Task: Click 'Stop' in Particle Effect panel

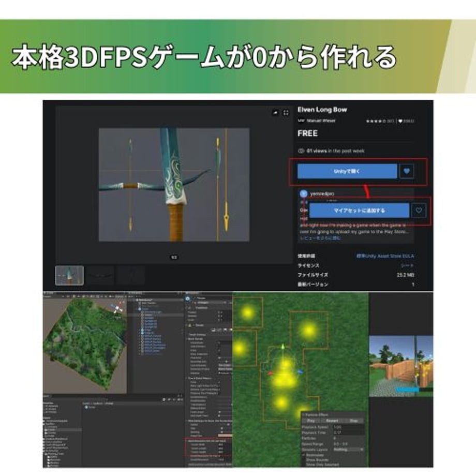Action: coord(354,421)
